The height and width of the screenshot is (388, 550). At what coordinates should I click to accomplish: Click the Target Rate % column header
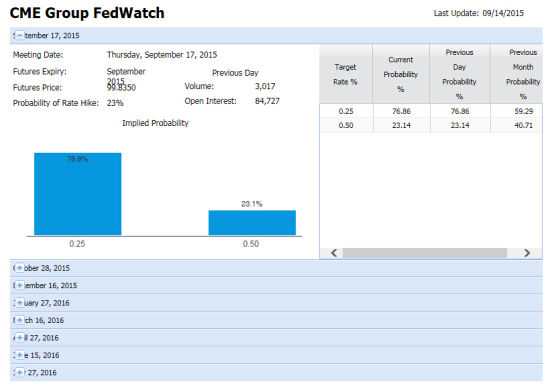(346, 74)
